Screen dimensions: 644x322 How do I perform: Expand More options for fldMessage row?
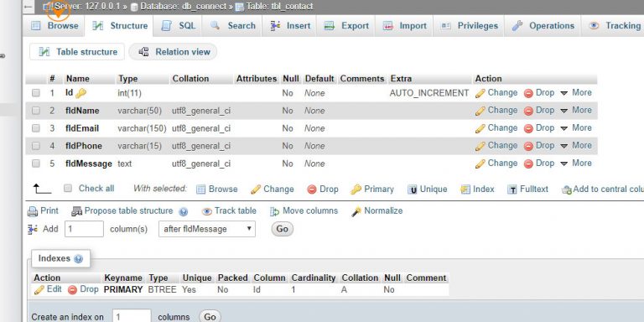pyautogui.click(x=576, y=163)
